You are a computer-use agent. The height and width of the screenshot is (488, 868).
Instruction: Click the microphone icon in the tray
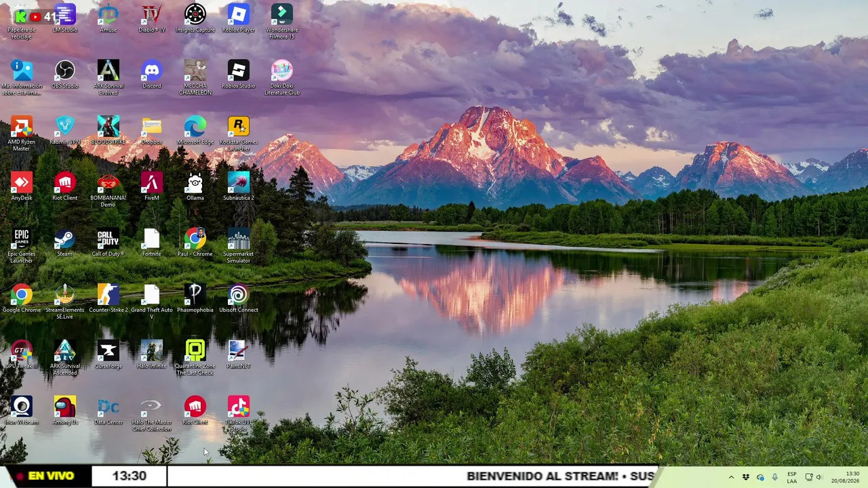click(774, 477)
